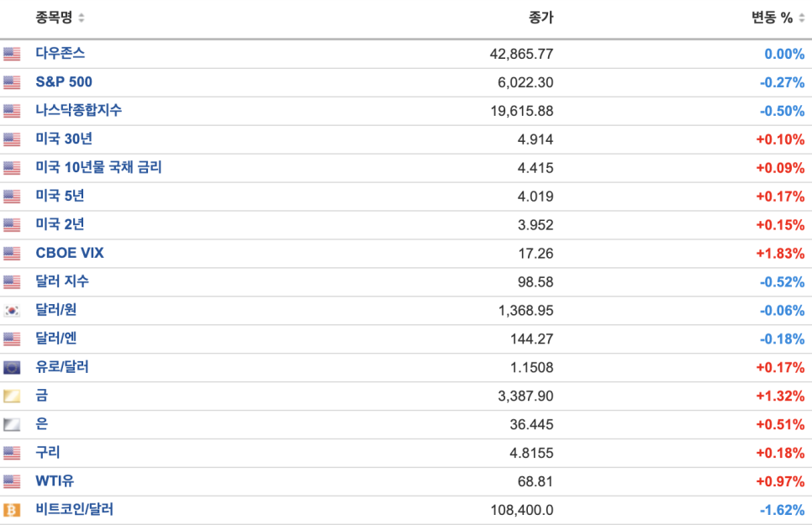Click the closing price 19,615.88
The height and width of the screenshot is (525, 812).
(x=522, y=111)
